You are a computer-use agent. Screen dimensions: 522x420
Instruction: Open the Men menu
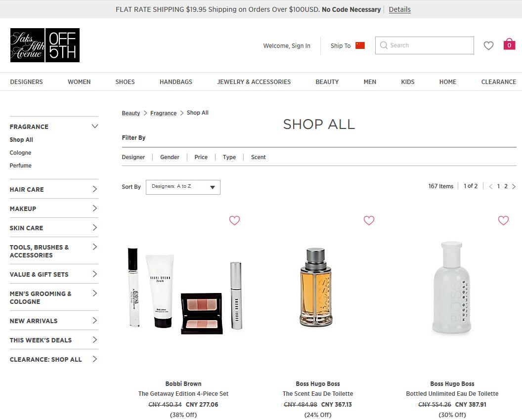(370, 82)
